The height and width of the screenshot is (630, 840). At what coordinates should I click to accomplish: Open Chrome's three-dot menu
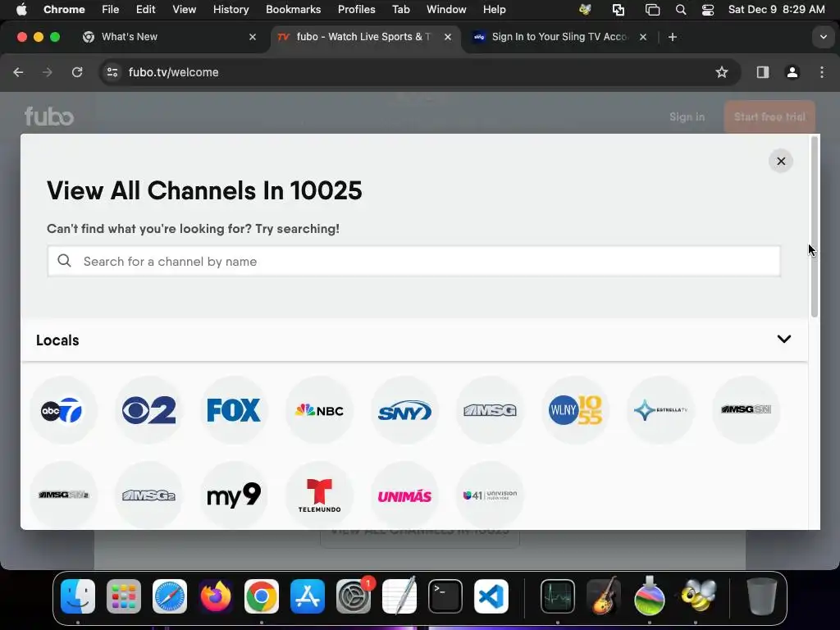pos(822,72)
